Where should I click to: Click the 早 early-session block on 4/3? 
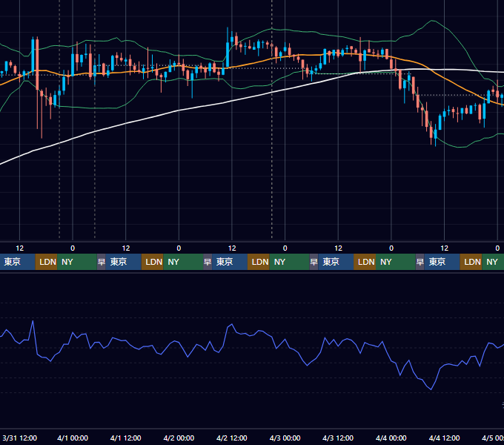coord(314,262)
